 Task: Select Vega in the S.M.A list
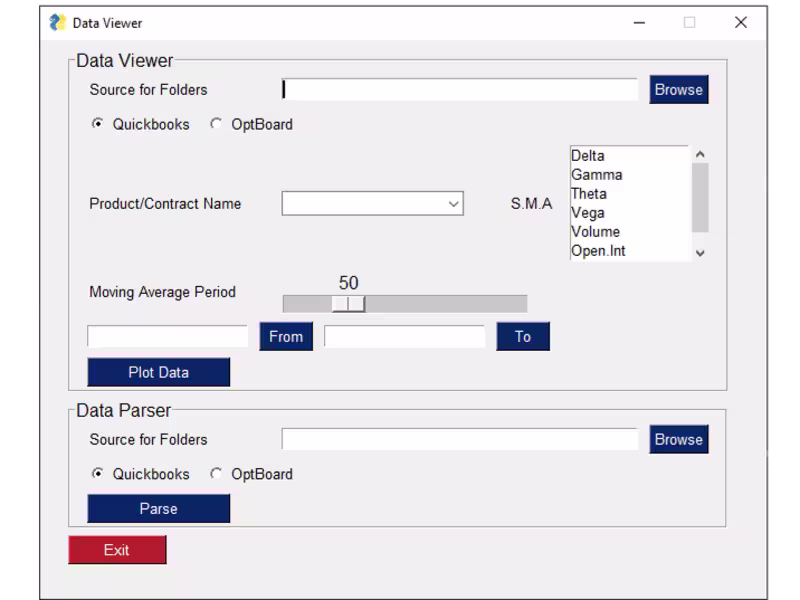click(588, 213)
